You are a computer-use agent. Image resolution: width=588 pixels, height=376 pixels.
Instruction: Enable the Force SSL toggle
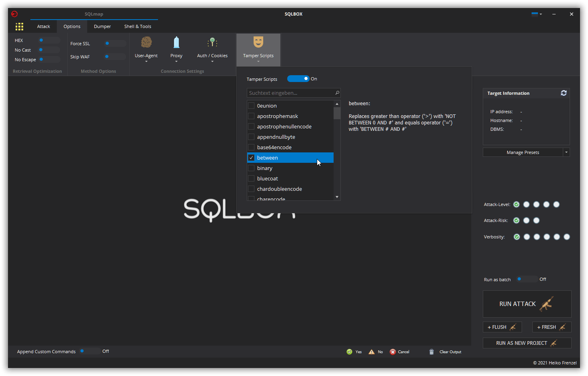coord(114,43)
